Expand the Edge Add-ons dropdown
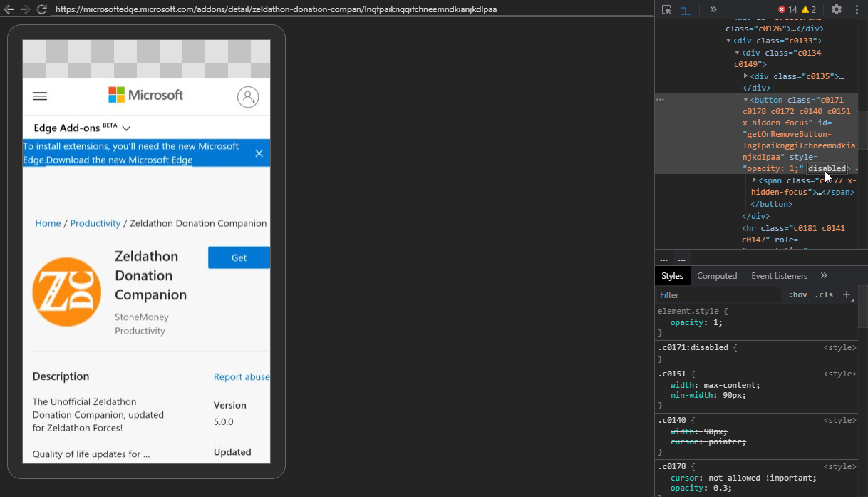Screen dimensions: 868x497 click(x=82, y=128)
